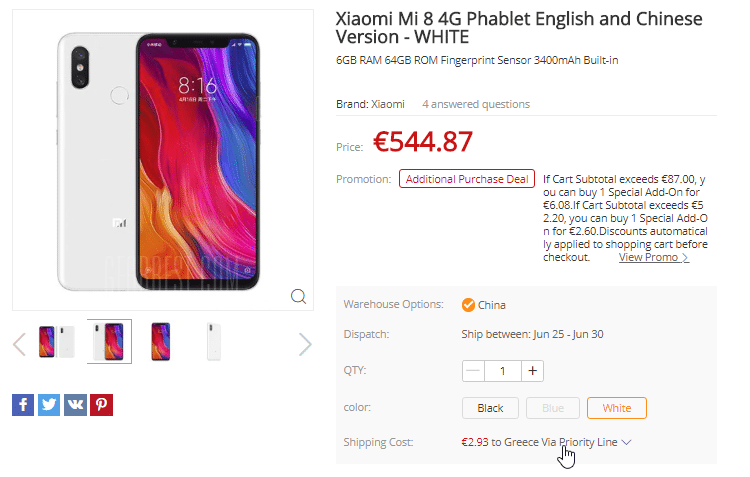Select the white back-only phone thumbnail
The image size is (750, 477).
(214, 342)
